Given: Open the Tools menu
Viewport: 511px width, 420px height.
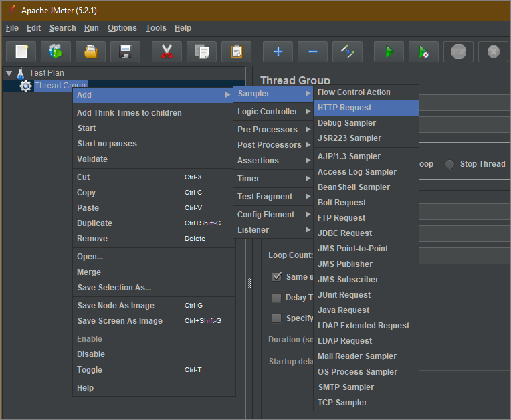Looking at the screenshot, I should click(156, 28).
